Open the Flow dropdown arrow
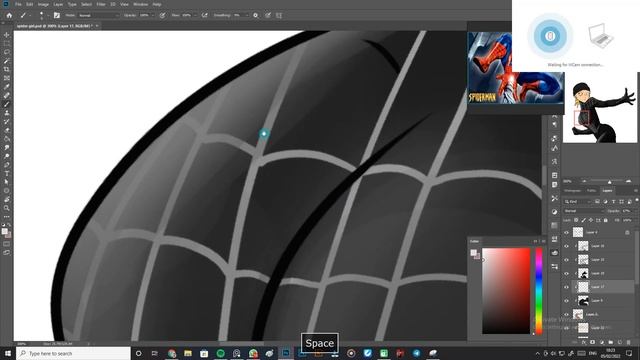640x360 pixels. point(196,15)
